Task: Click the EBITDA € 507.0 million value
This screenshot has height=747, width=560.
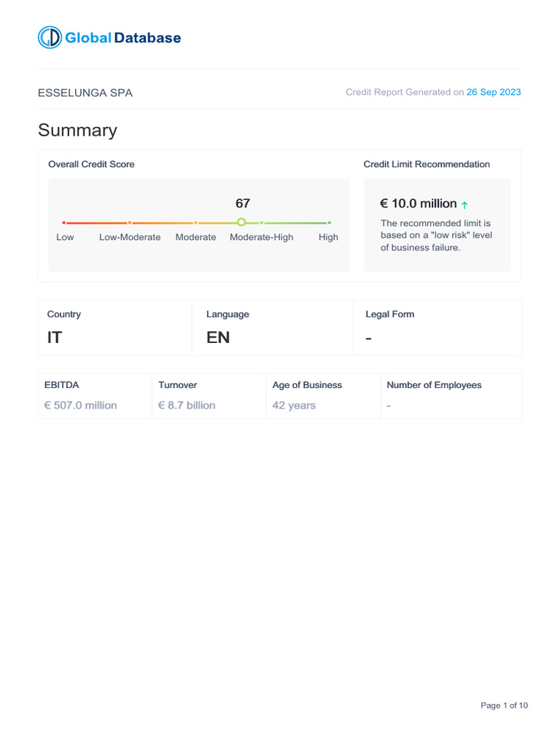Action: [x=81, y=406]
